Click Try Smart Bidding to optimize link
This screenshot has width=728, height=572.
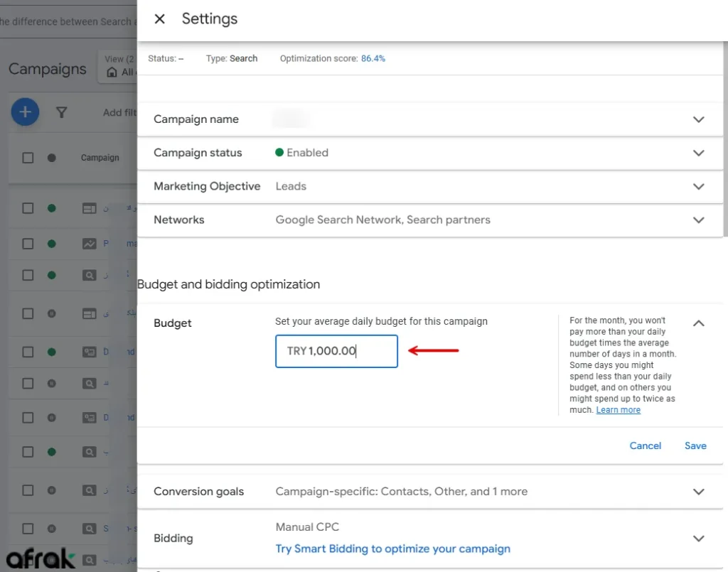[392, 549]
